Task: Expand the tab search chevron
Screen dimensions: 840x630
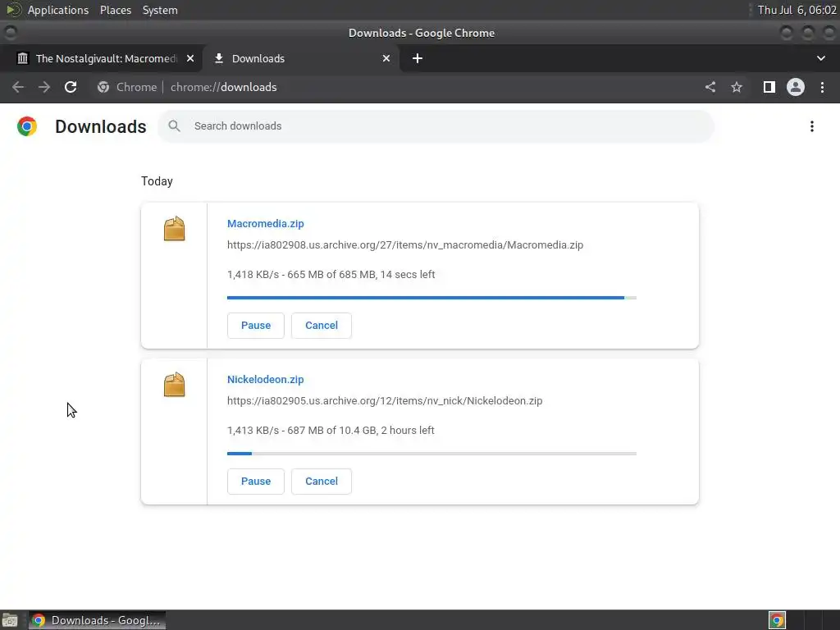Action: pos(820,58)
